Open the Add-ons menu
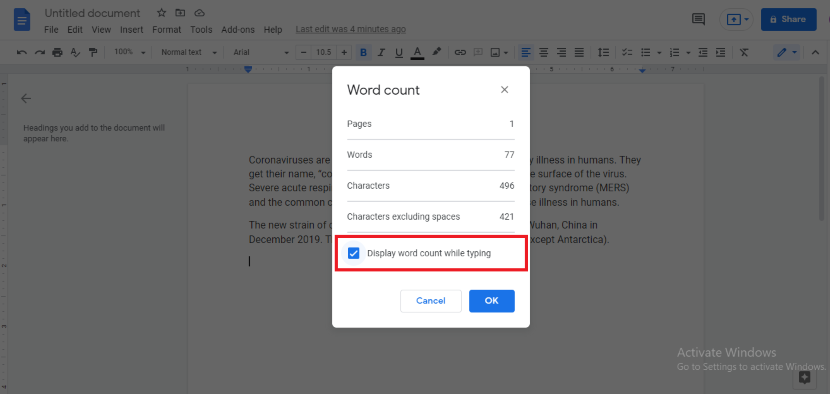The image size is (830, 394). (x=238, y=30)
